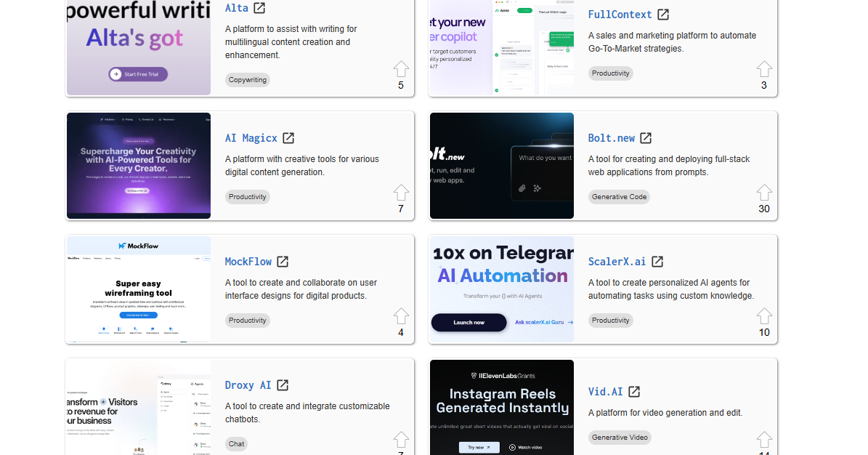Screen dimensions: 868x455
Task: Click the external link icon beside Bolt.new
Action: [x=646, y=138]
